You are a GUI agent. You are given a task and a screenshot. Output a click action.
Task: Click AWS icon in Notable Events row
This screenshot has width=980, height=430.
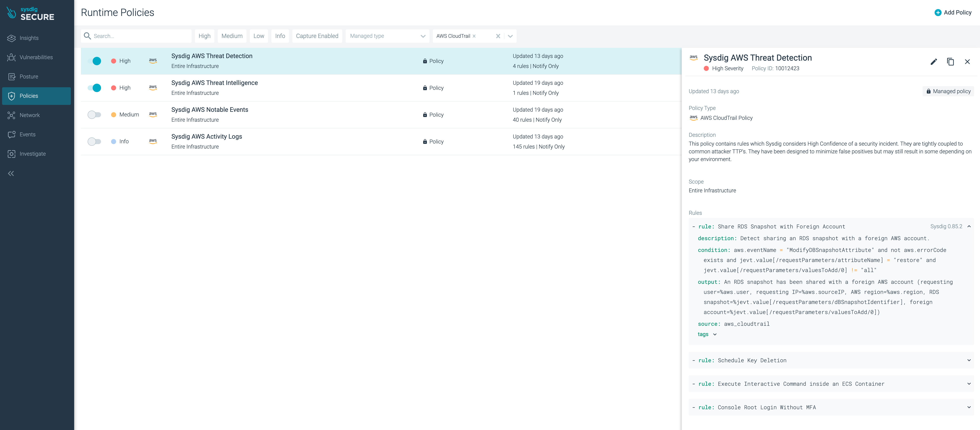click(153, 114)
